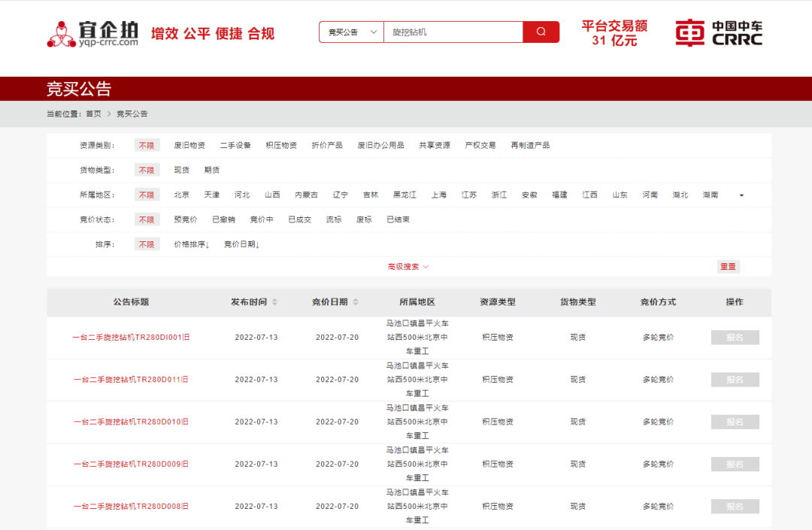Click the 重置 reset button

pos(728,267)
